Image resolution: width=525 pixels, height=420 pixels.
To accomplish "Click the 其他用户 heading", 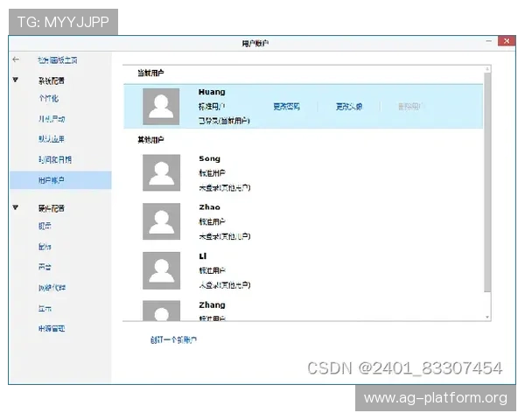I will [x=150, y=140].
